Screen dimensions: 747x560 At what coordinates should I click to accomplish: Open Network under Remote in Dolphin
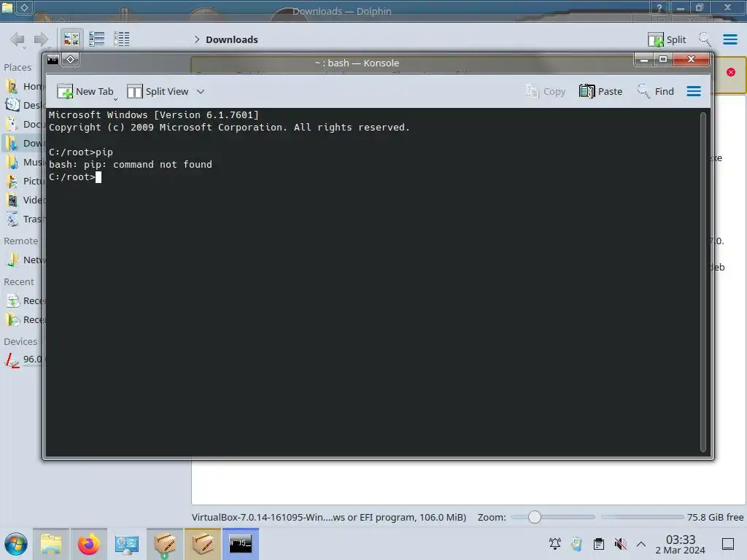click(24, 260)
